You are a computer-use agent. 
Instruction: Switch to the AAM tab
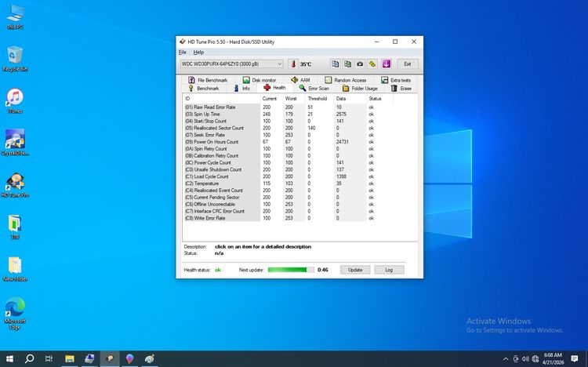(300, 80)
